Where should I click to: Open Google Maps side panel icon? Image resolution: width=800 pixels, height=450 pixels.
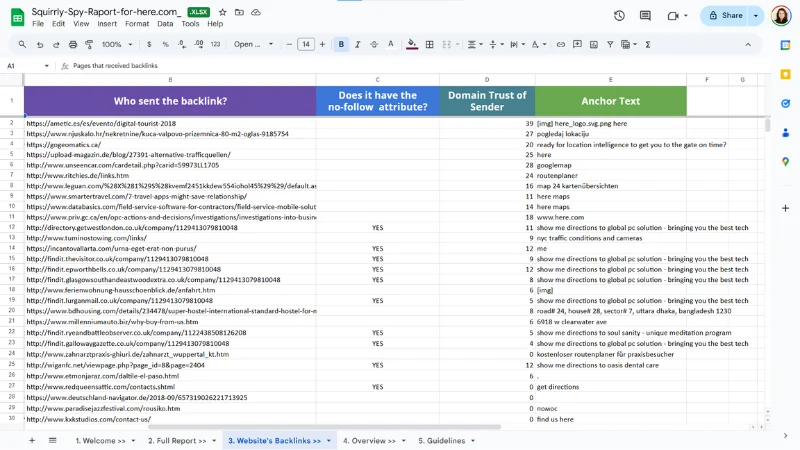click(785, 161)
